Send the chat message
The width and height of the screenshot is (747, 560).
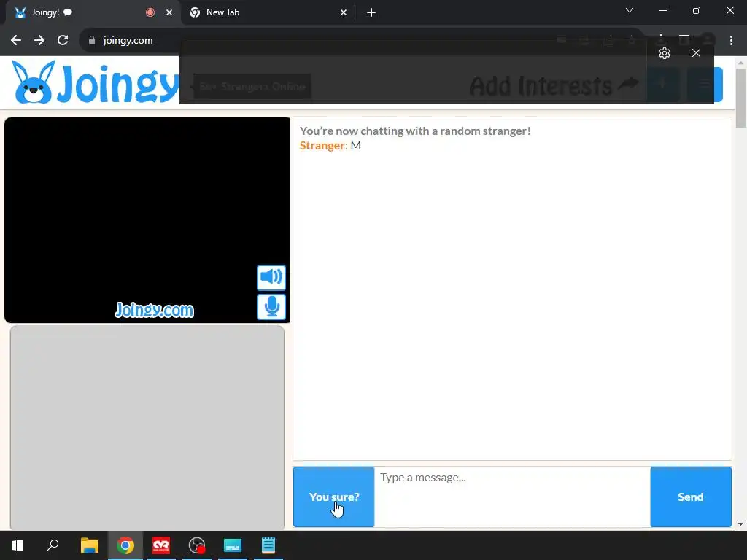pyautogui.click(x=691, y=497)
